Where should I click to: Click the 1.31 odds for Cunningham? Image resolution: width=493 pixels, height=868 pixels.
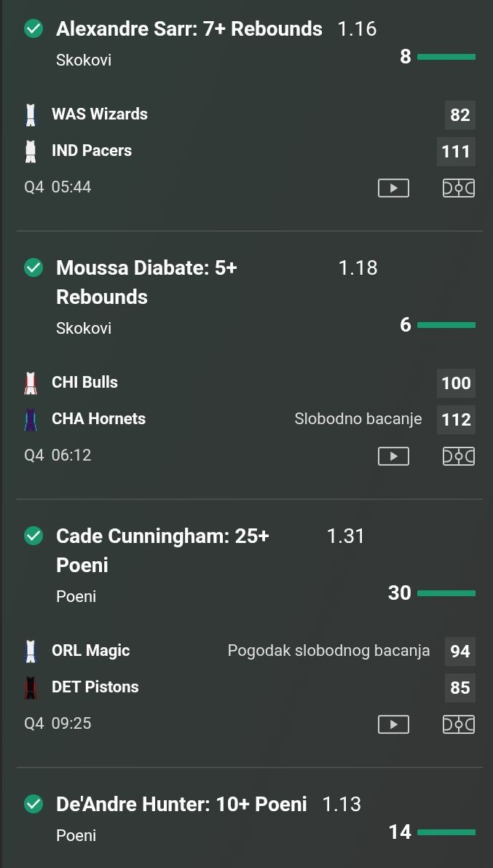click(345, 536)
